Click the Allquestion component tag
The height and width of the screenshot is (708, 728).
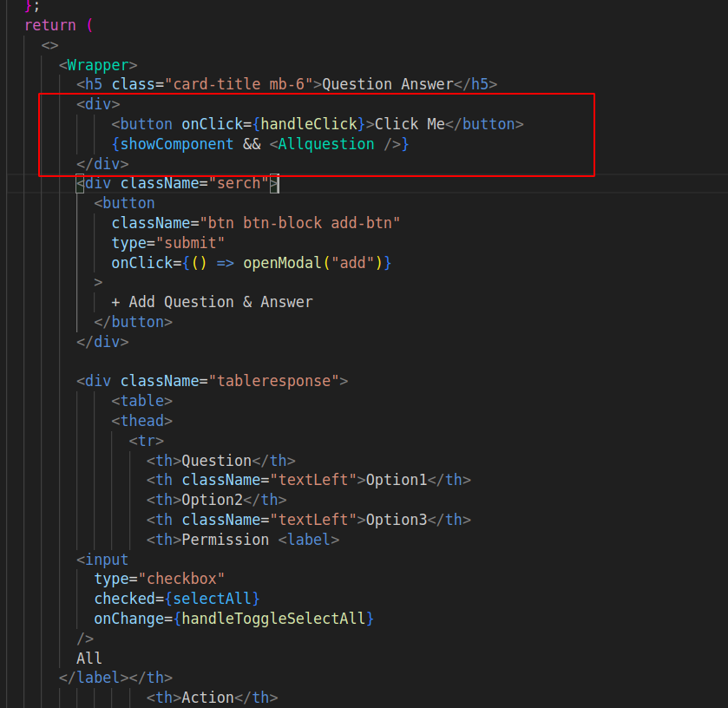(326, 144)
